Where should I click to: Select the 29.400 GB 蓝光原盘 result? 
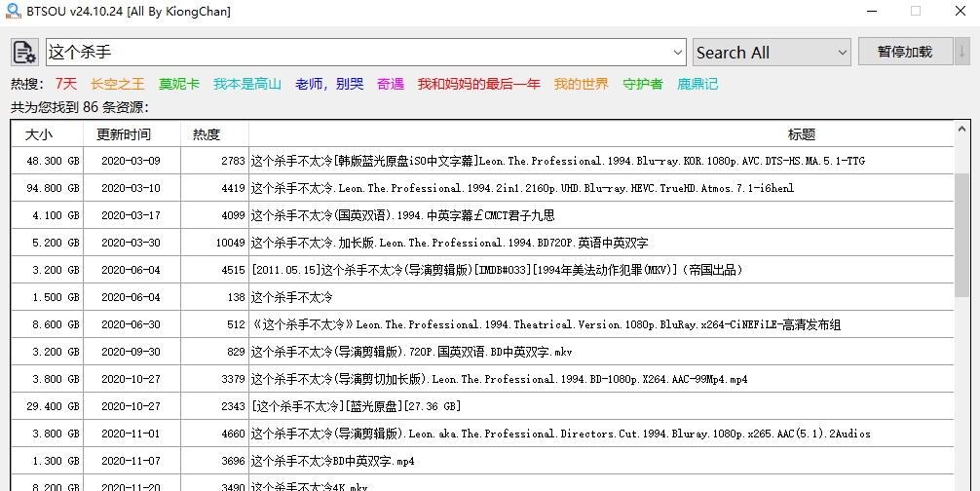point(487,406)
